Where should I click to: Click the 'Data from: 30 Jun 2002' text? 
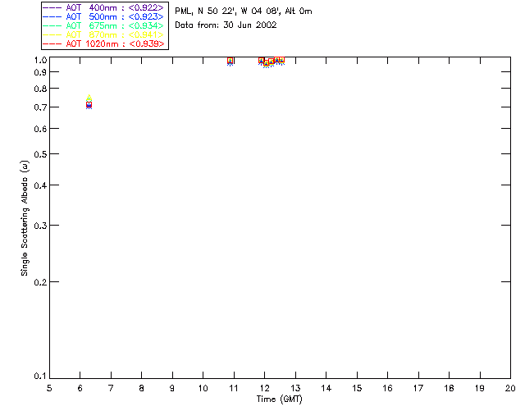pos(226,25)
